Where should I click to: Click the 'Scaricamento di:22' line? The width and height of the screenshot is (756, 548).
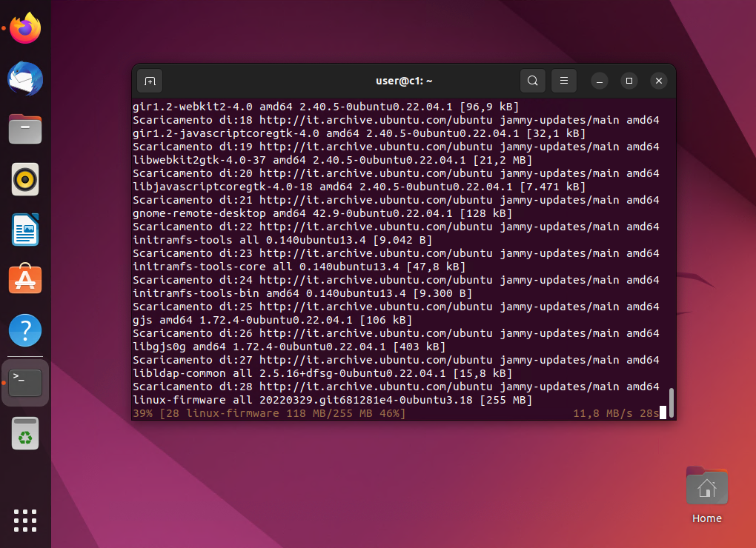[x=396, y=227]
